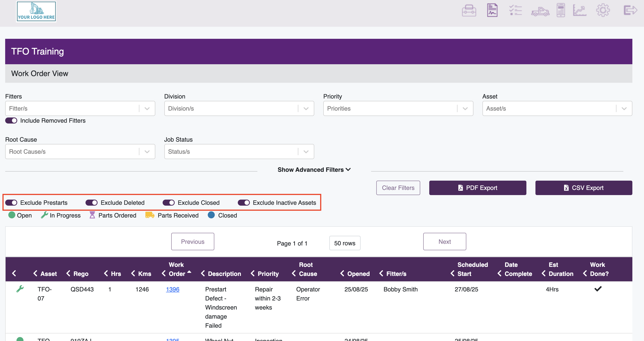Open the truck assets icon
Image resolution: width=644 pixels, height=341 pixels.
pyautogui.click(x=540, y=11)
